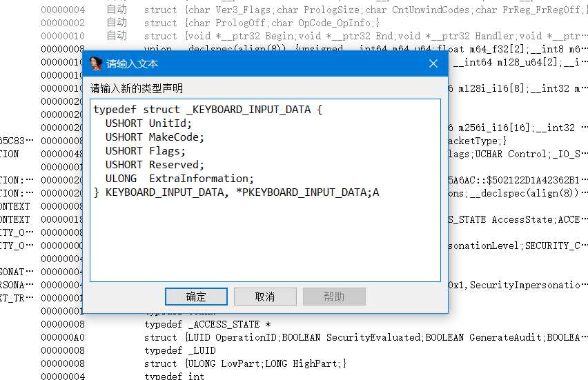This screenshot has width=588, height=380.
Task: Click the '} KEYBOARD_INPUT_DATA, *PKEYBOARD_INPUT_DATA;A' line
Action: pos(236,192)
